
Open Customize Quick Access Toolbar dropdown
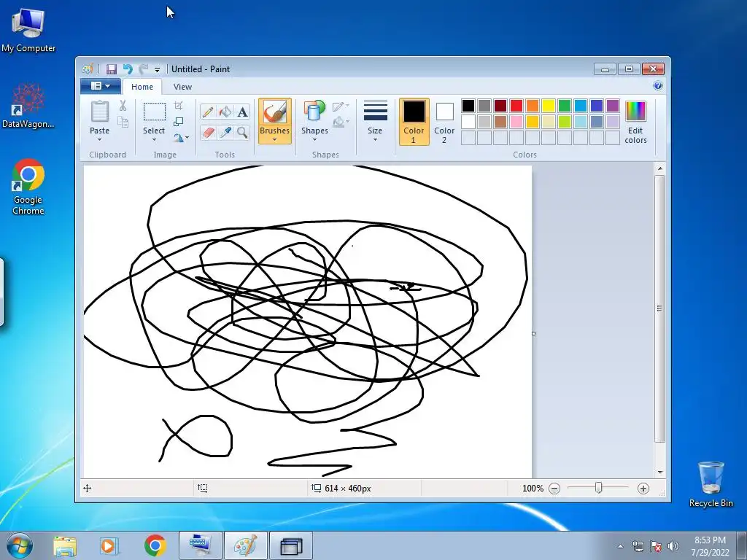(158, 69)
